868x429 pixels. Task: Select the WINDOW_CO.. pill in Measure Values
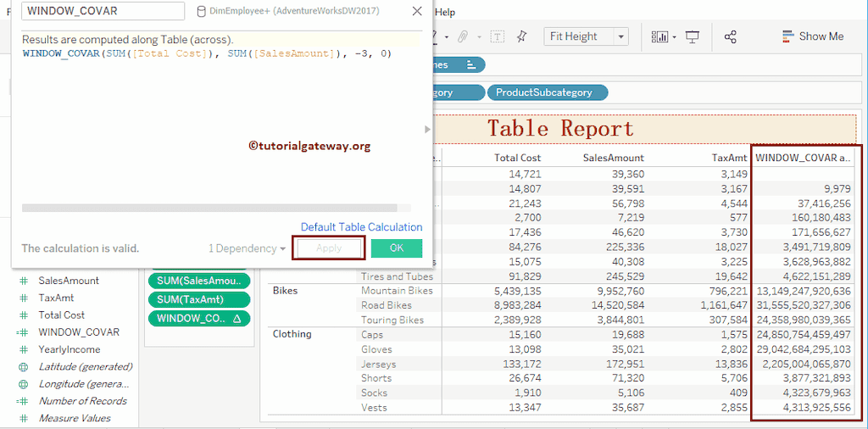tap(199, 318)
